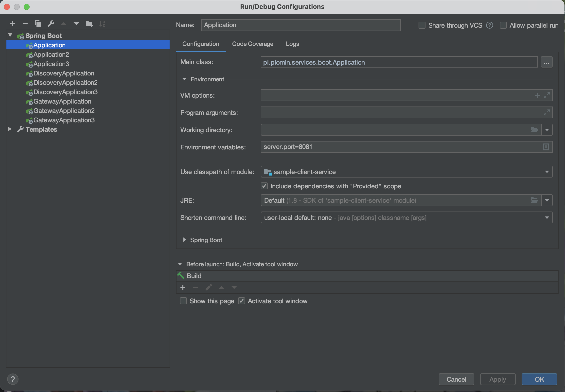This screenshot has width=565, height=392.
Task: Click help icon next to Share through VCS
Action: coord(490,25)
